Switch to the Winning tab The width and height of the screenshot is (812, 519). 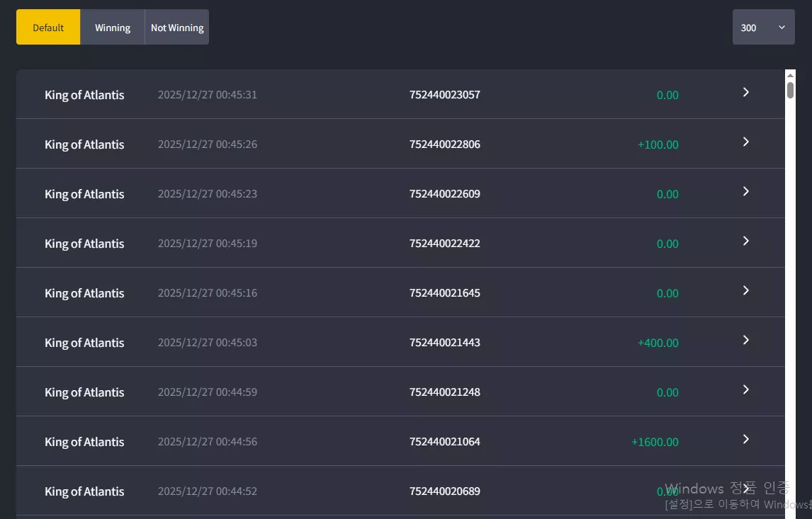pos(113,27)
